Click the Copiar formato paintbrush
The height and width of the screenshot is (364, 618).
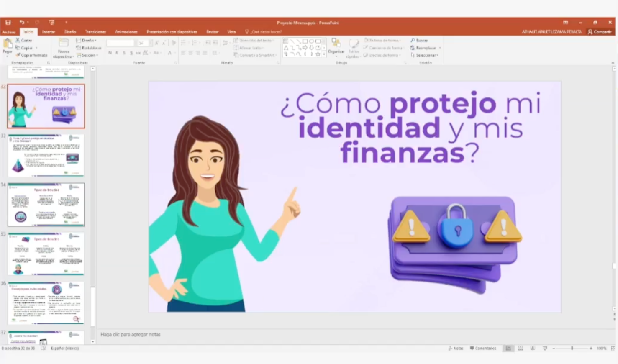tap(31, 55)
